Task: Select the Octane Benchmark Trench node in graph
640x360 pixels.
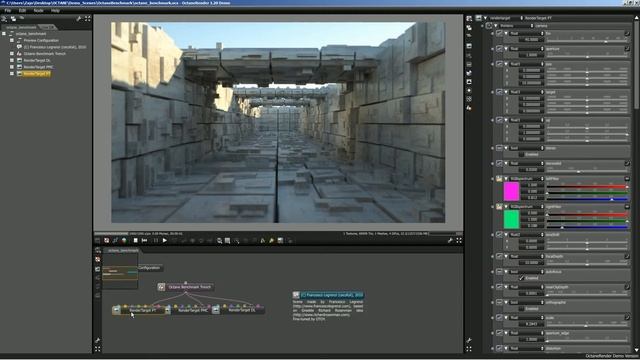Action: (x=186, y=287)
